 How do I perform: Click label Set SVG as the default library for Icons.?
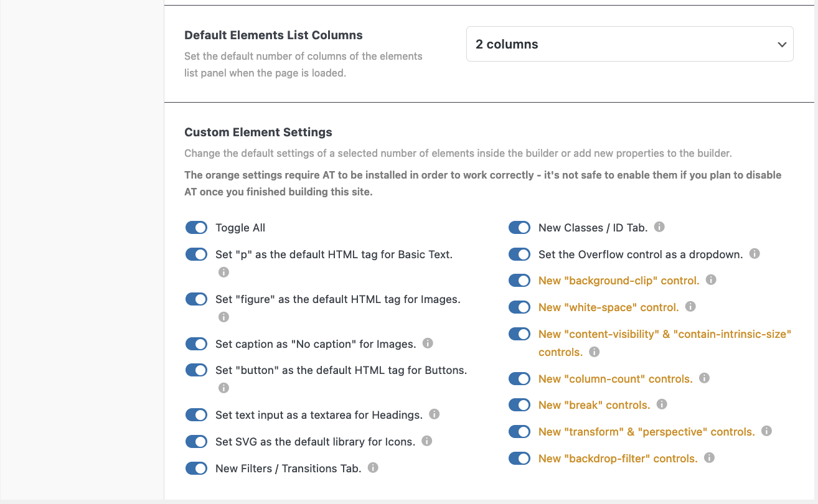pos(315,442)
